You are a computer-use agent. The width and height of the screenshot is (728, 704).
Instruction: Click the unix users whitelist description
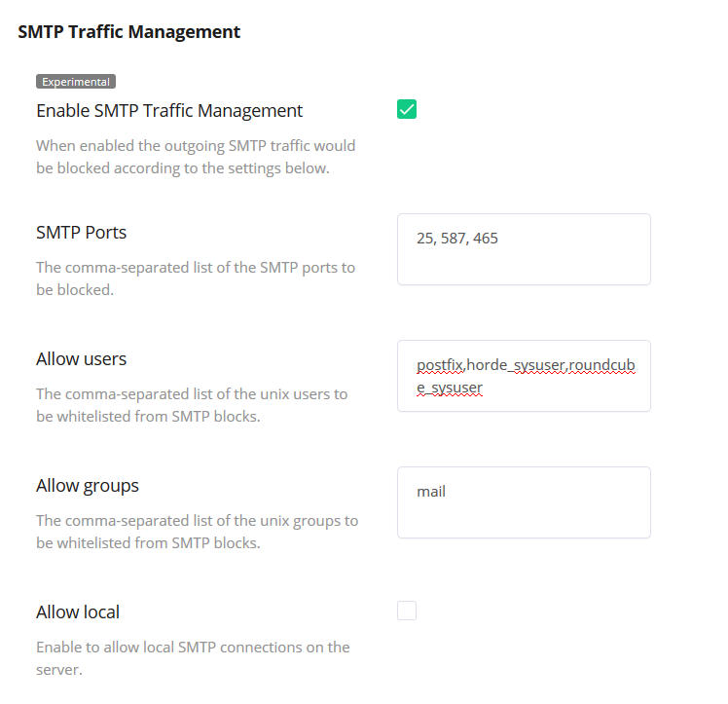pyautogui.click(x=192, y=405)
